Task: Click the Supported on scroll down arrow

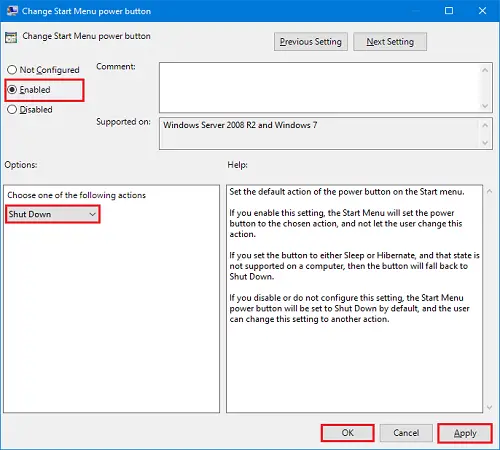Action: click(485, 143)
